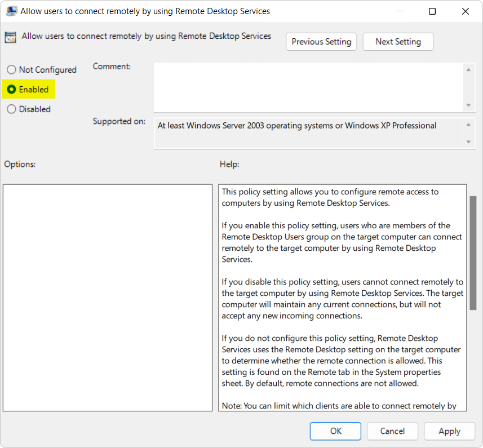Viewport: 483px width, 448px height.
Task: Click the Comment box scroll down arrow
Action: [x=468, y=105]
